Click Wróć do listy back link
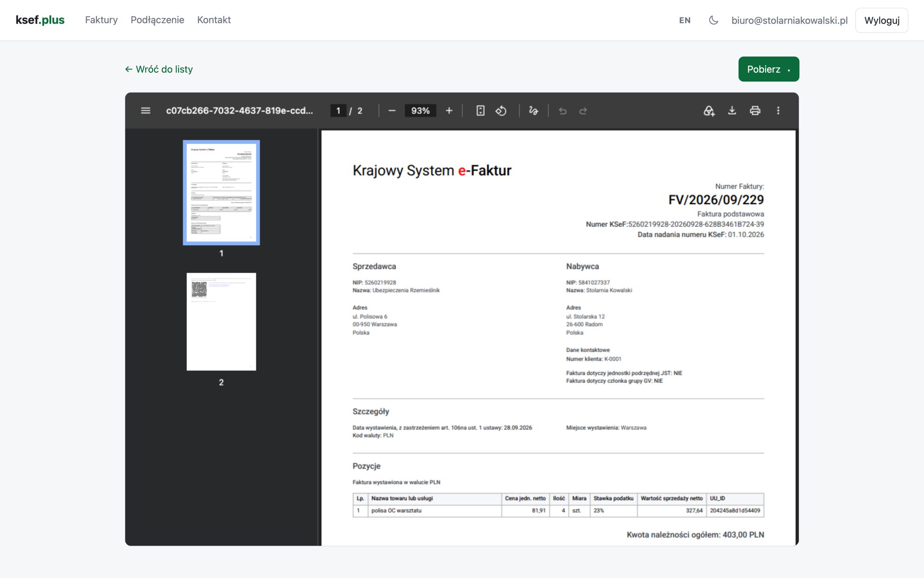The width and height of the screenshot is (924, 578). coord(159,69)
